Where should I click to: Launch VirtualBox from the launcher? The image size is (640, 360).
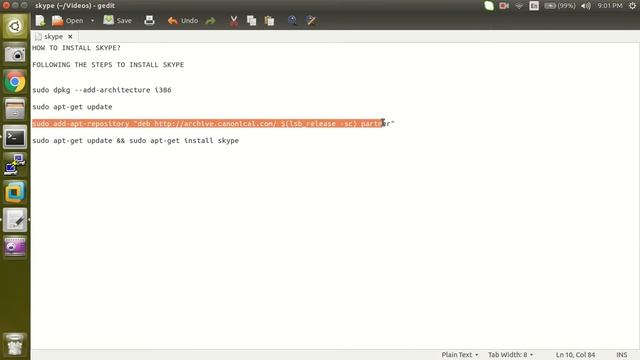coord(15,192)
